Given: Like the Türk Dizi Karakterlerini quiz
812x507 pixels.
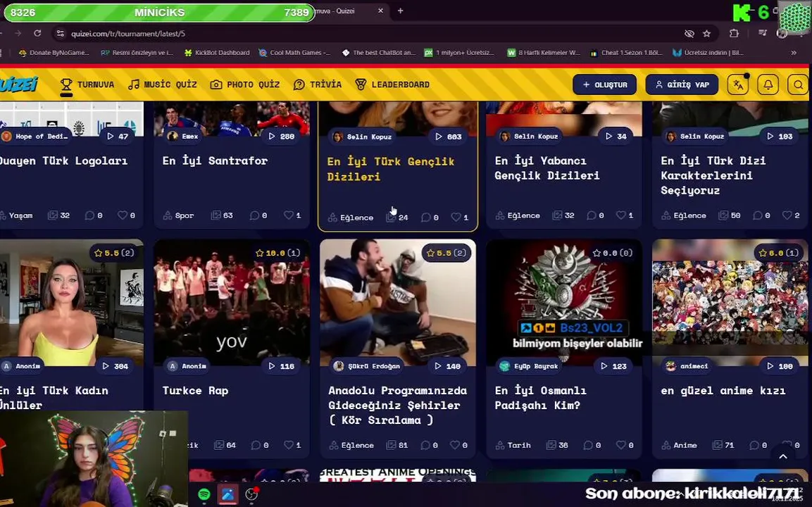Looking at the screenshot, I should click(791, 215).
